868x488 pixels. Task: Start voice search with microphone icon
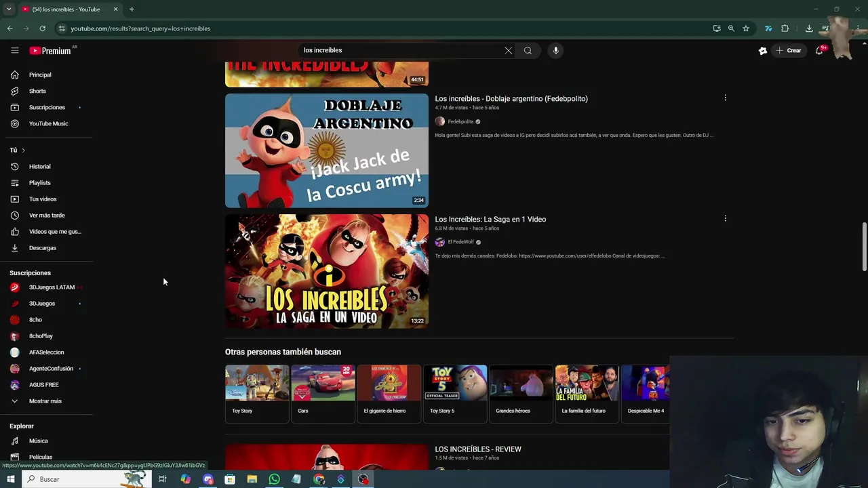[x=555, y=50]
